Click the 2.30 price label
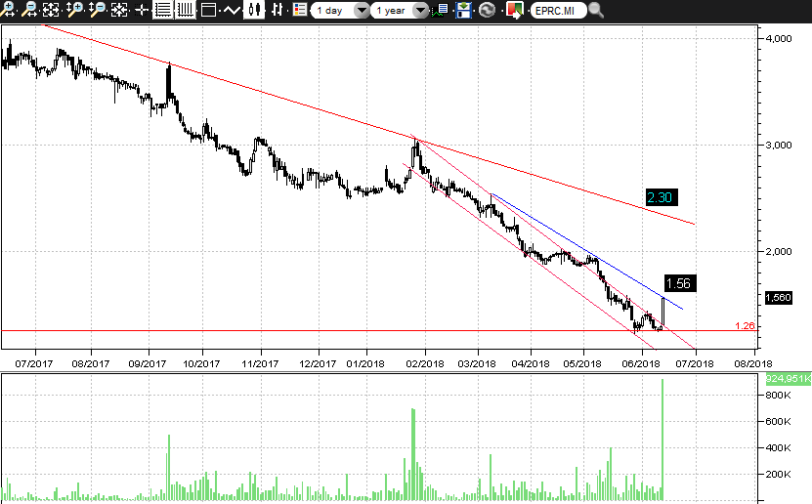The image size is (812, 504). (662, 197)
